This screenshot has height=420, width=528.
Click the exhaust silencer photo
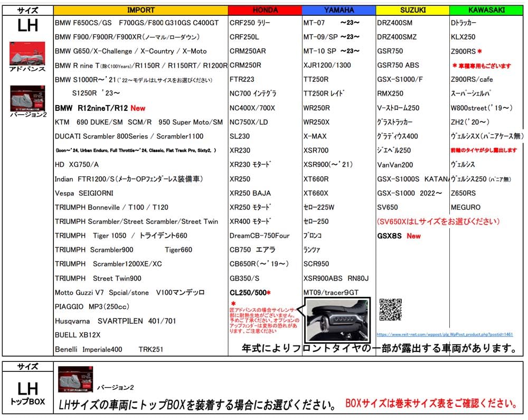(x=337, y=320)
